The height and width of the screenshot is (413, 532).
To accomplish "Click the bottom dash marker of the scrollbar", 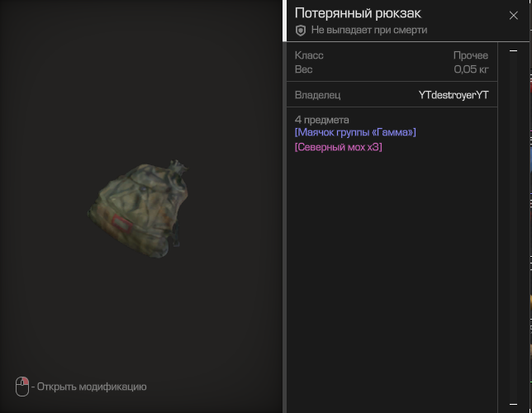I will 513,404.
